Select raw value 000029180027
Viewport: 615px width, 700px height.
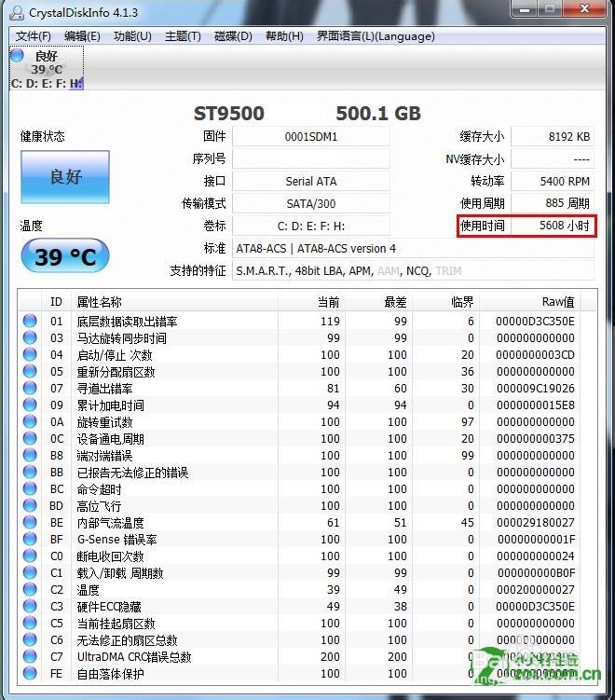click(x=535, y=523)
